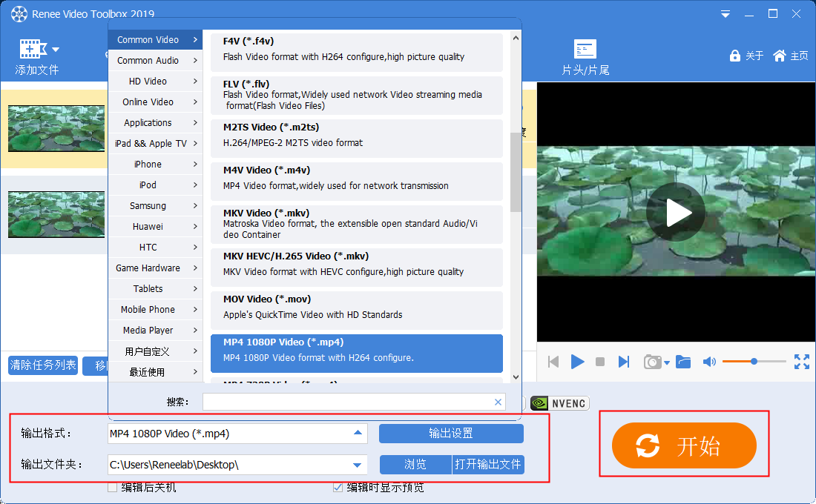Select the first lotus video thumbnail

56,128
